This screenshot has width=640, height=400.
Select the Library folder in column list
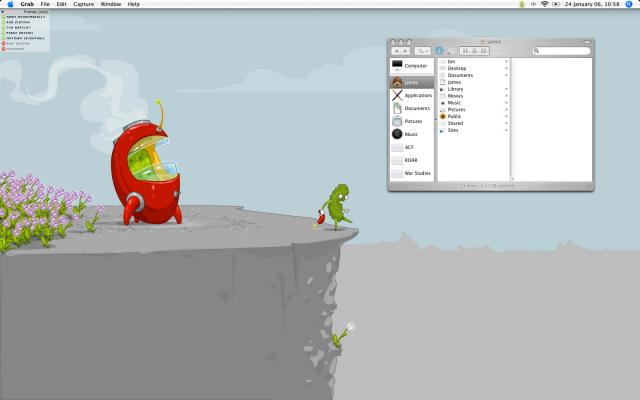coord(473,89)
